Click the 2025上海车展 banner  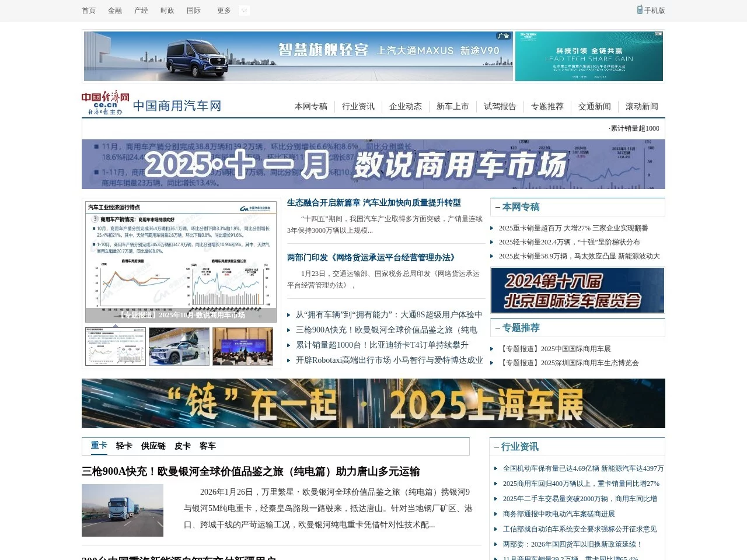click(x=373, y=403)
